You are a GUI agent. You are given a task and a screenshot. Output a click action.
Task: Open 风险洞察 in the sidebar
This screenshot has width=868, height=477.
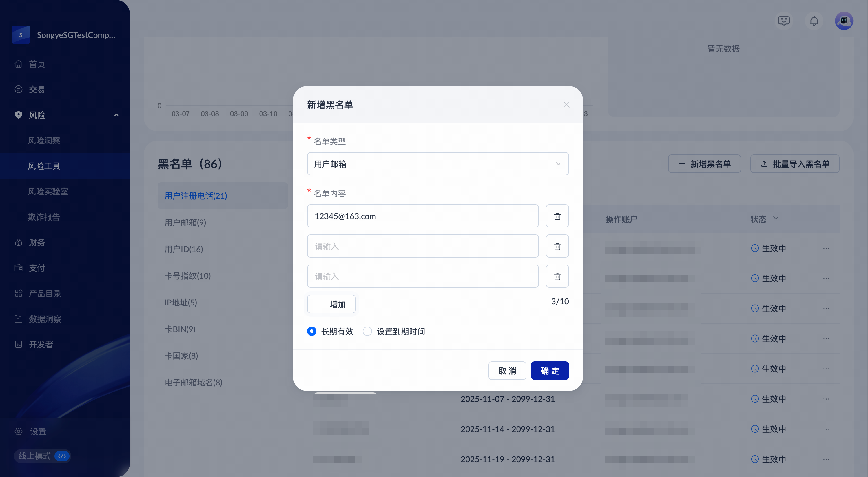(44, 141)
